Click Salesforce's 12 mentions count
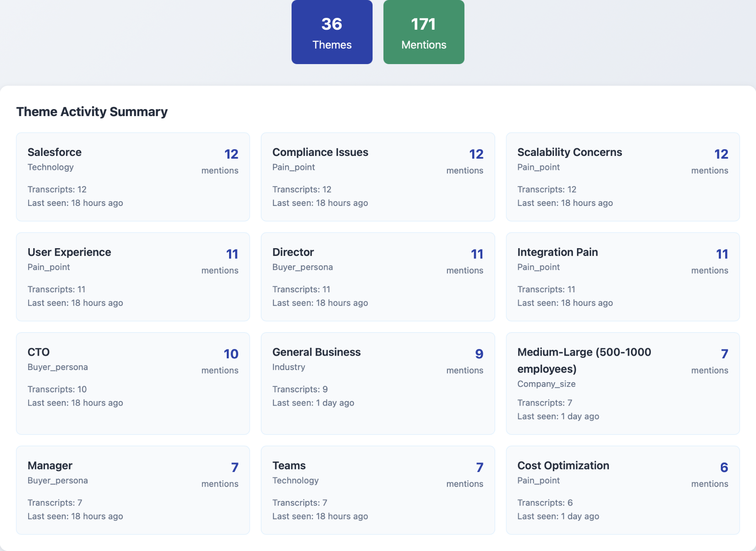The height and width of the screenshot is (551, 756). [231, 154]
